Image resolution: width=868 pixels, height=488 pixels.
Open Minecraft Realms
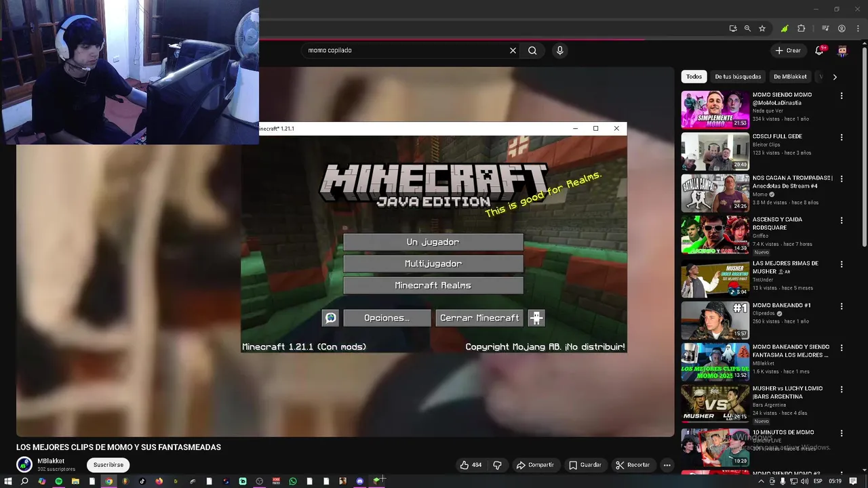[x=433, y=285]
